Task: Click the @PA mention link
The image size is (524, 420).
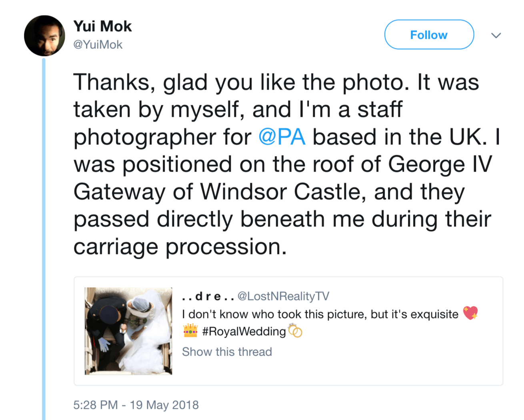Action: tap(282, 137)
